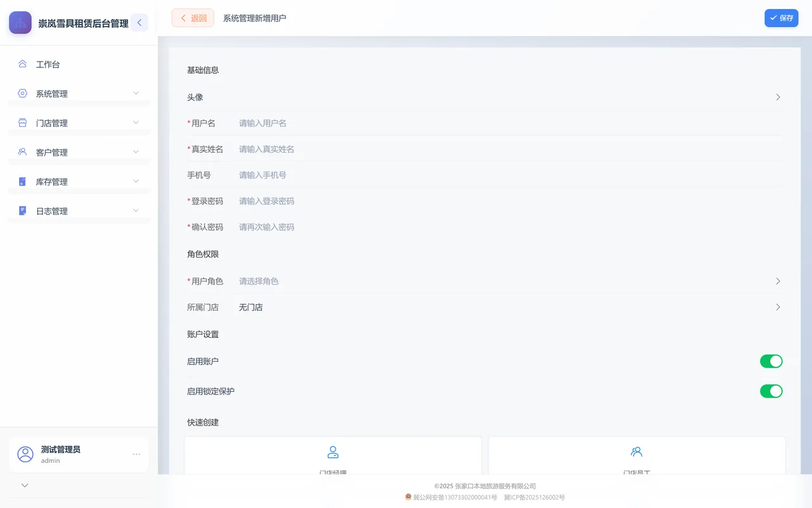Click the 工作台 home icon
The image size is (812, 508).
[x=22, y=64]
